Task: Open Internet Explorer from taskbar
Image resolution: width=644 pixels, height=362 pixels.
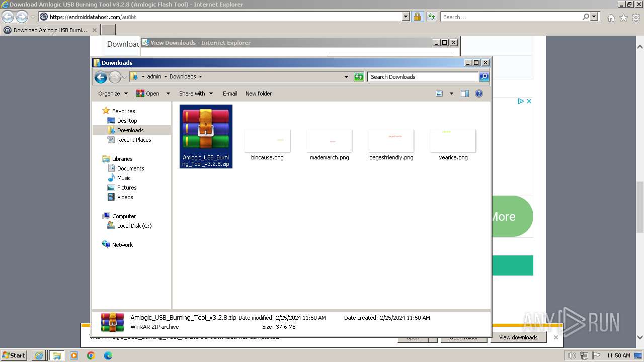Action: (x=39, y=355)
